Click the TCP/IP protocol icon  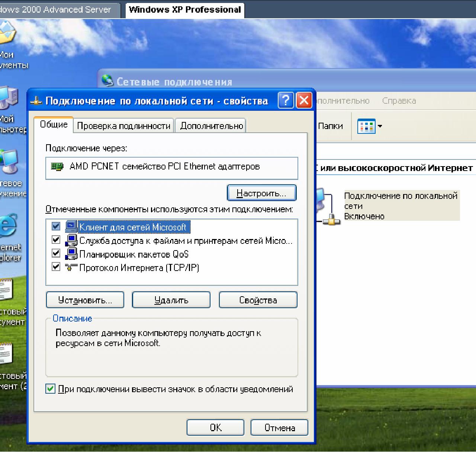pyautogui.click(x=71, y=267)
